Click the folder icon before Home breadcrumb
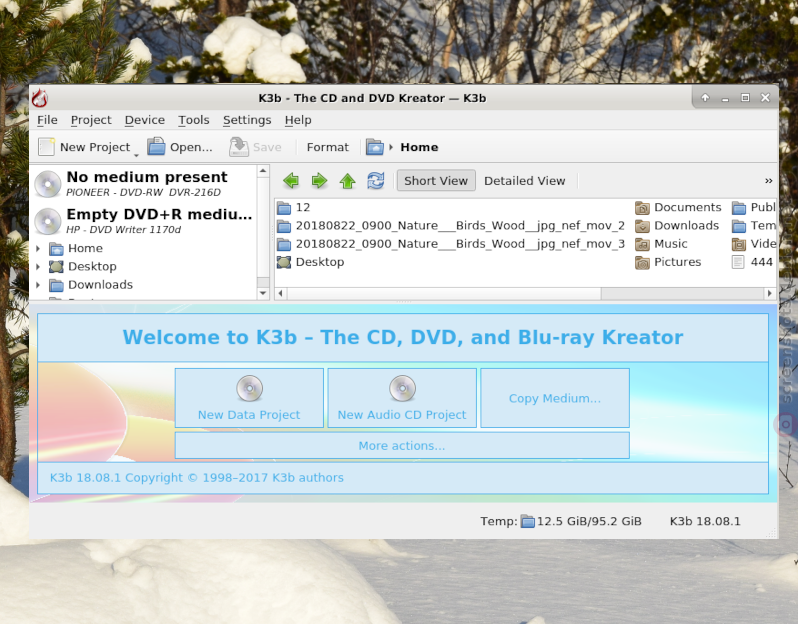798x624 pixels. pyautogui.click(x=375, y=147)
